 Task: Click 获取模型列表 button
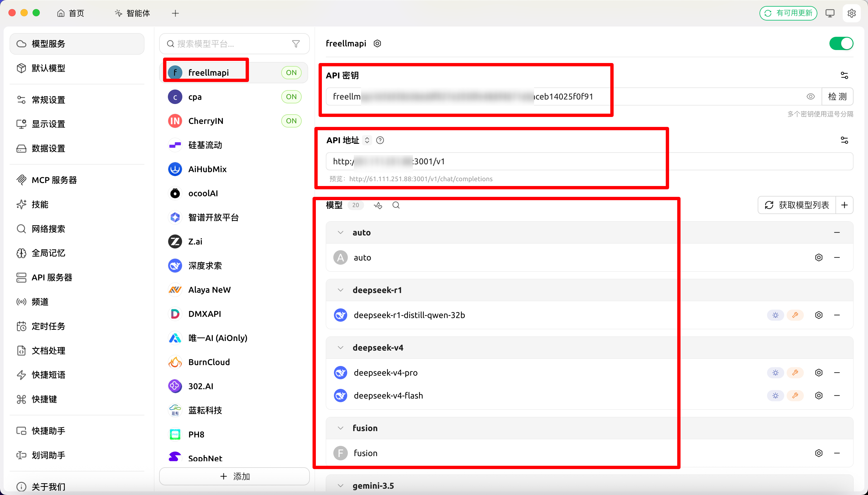click(x=797, y=205)
